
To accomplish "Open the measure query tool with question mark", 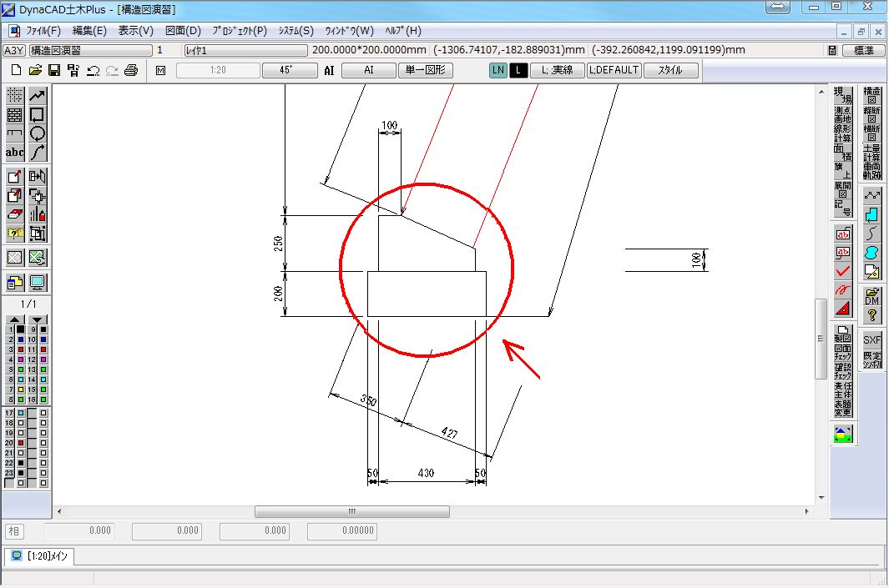I will pyautogui.click(x=15, y=234).
